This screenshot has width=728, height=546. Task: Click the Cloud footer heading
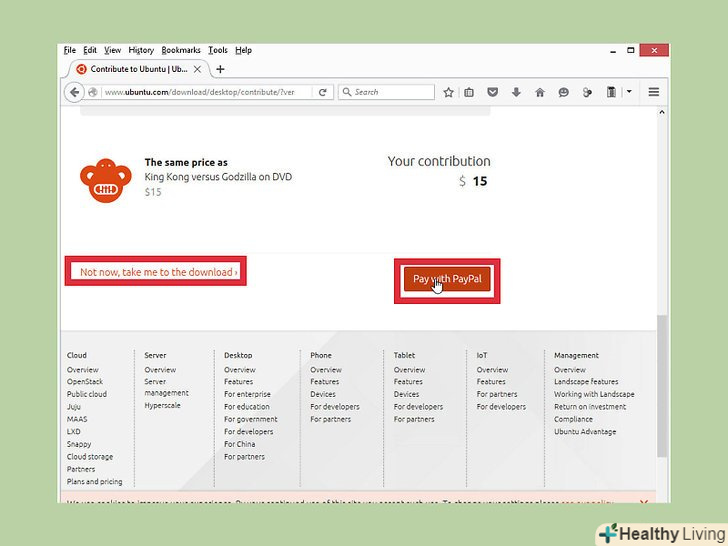tap(77, 356)
